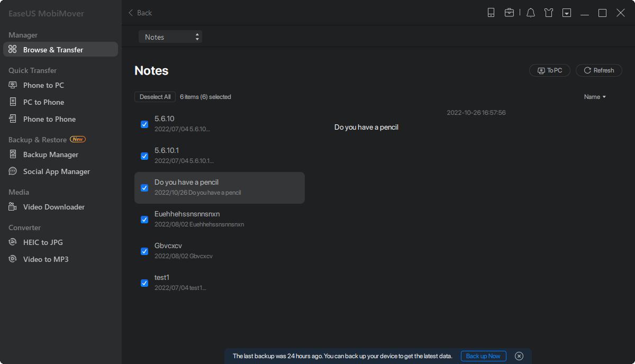Viewport: 635px width, 364px height.
Task: Uncheck the Gbvcxcv note checkbox
Action: (144, 251)
